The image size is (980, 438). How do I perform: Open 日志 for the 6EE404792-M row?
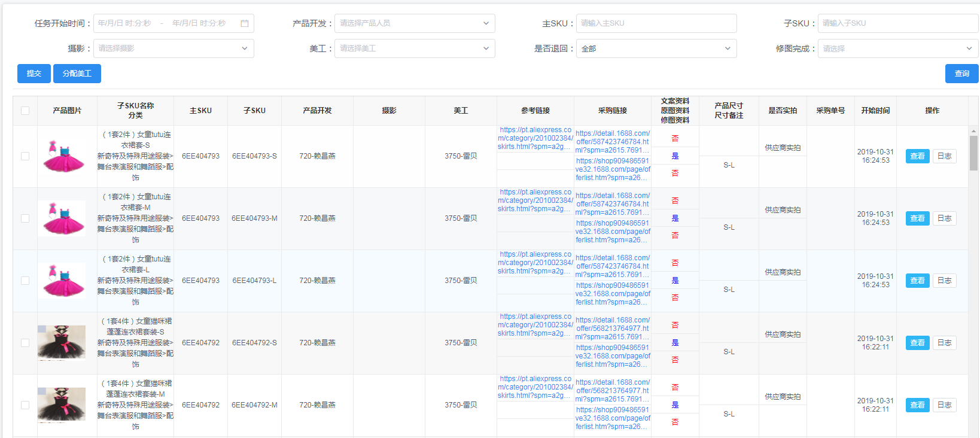tap(944, 405)
